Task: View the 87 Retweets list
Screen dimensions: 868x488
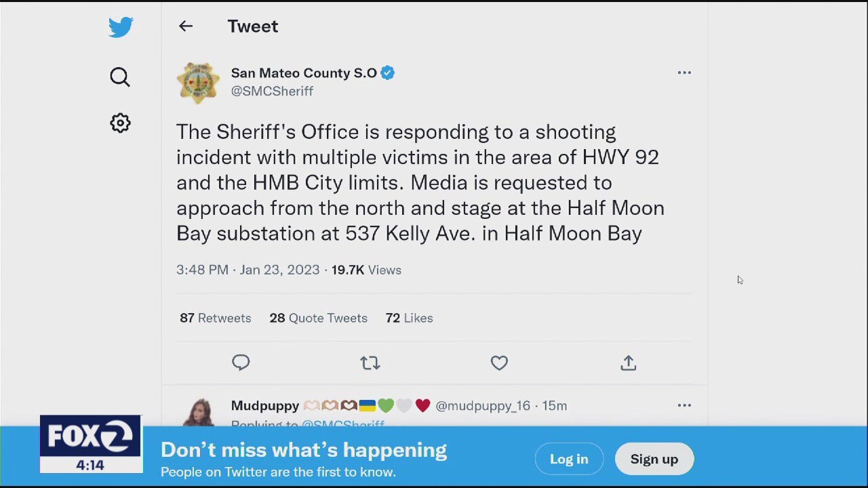Action: click(x=216, y=318)
